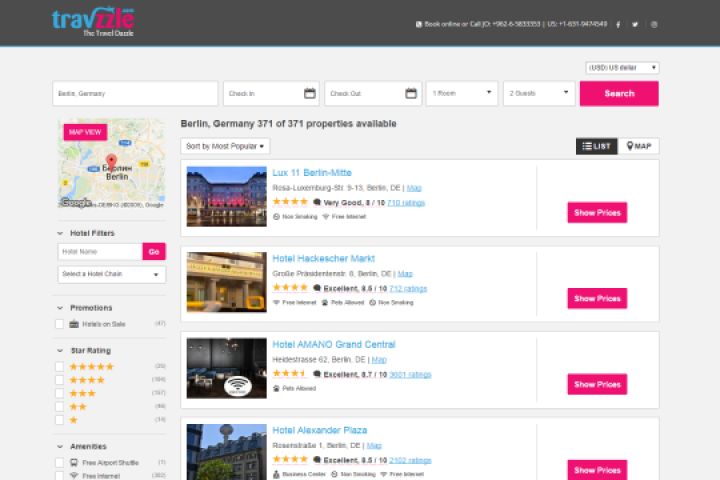
Task: Enable the Free Airport Shuttle filter
Action: pyautogui.click(x=59, y=463)
